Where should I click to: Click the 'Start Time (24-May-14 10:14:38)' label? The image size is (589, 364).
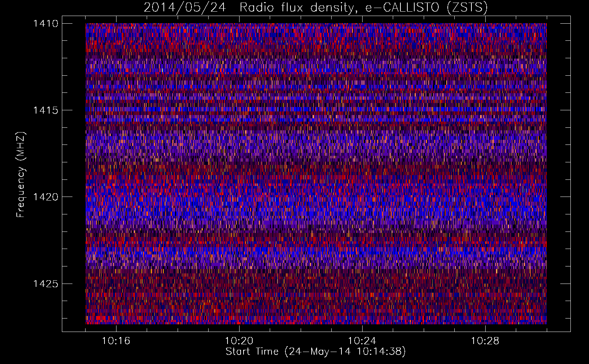click(x=316, y=352)
